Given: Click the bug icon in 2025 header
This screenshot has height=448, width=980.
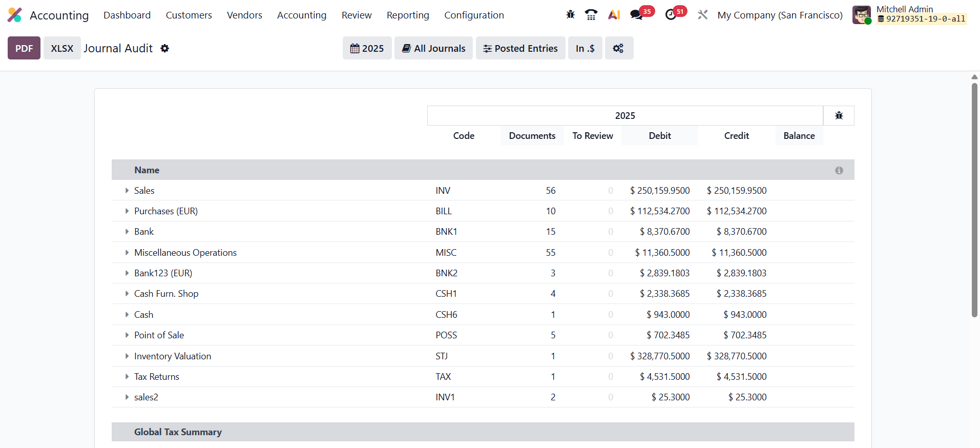Looking at the screenshot, I should (x=839, y=116).
